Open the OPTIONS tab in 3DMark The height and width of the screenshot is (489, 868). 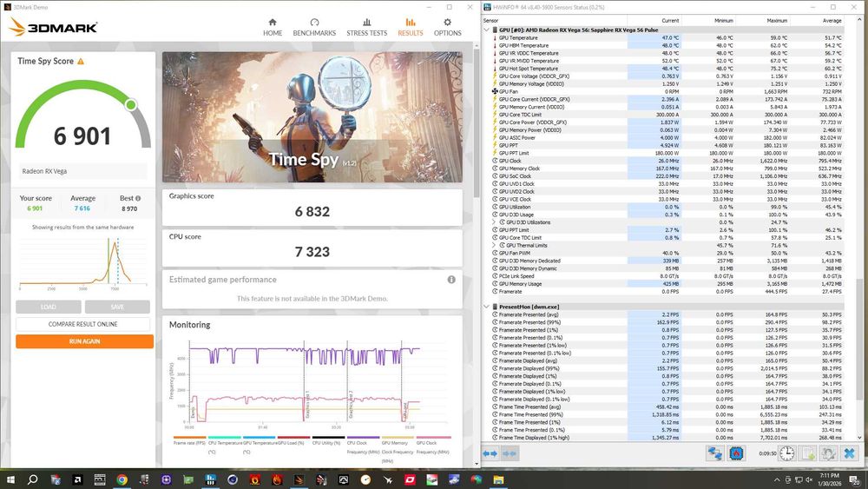(x=447, y=27)
